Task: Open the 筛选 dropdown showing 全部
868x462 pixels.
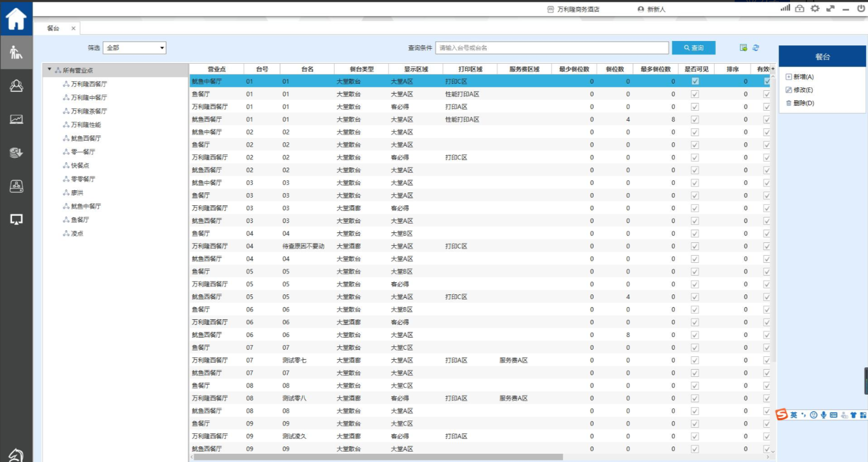Action: tap(134, 48)
